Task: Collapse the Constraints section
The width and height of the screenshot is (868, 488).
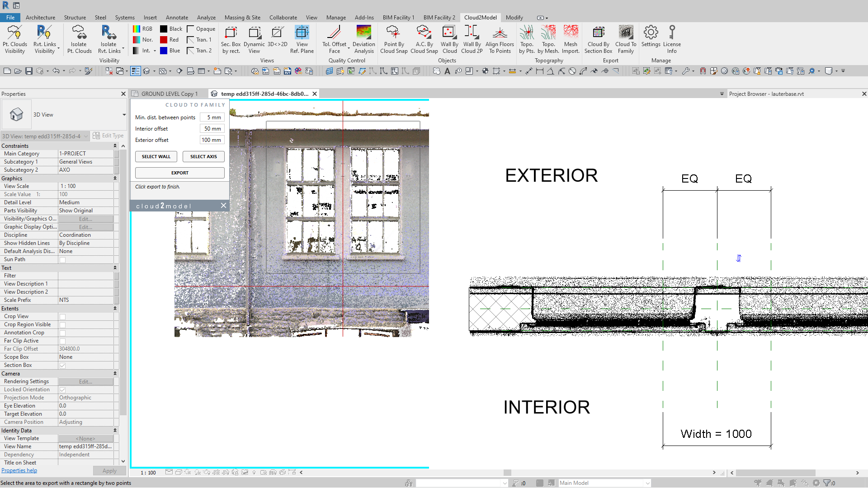Action: point(115,146)
